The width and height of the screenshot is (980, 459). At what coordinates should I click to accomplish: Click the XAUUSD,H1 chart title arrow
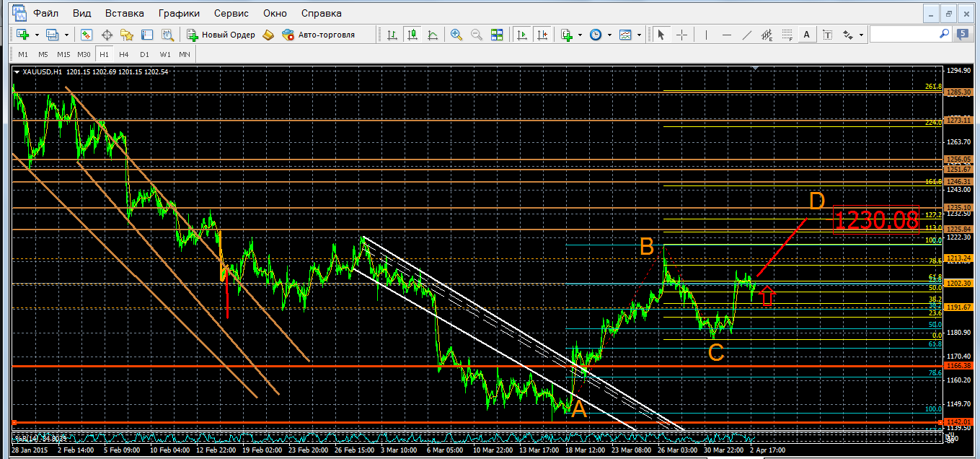point(17,71)
